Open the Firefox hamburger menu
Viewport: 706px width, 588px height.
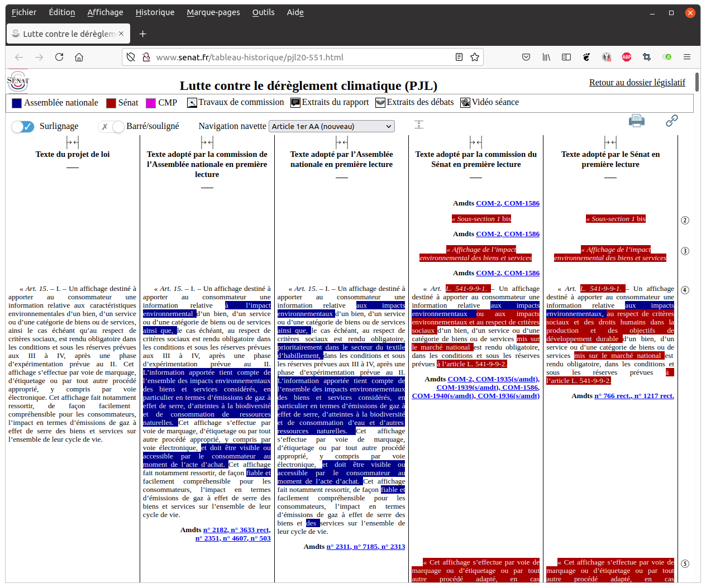(687, 57)
